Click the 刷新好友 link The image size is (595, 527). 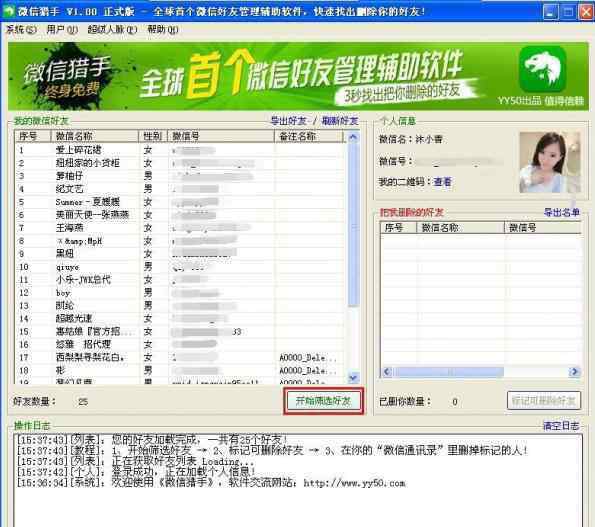[340, 121]
